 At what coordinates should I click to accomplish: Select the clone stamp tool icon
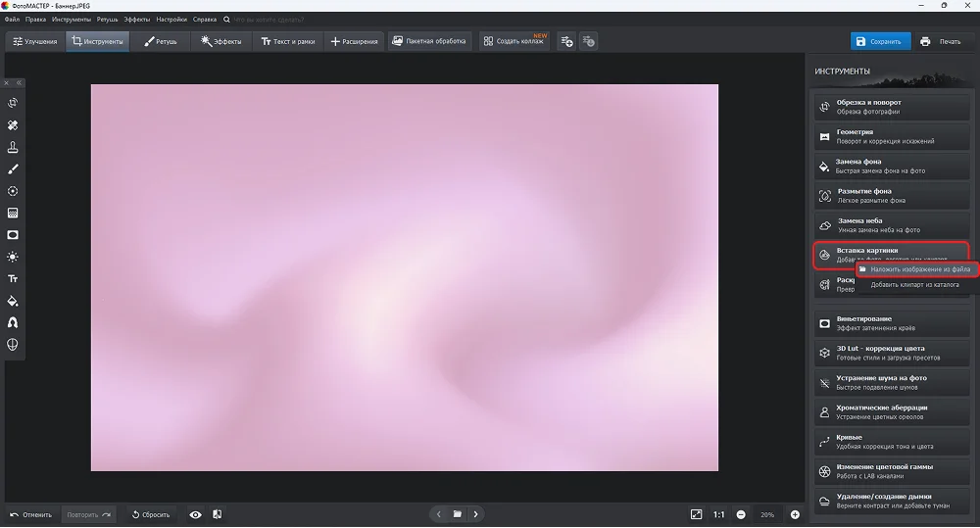13,147
